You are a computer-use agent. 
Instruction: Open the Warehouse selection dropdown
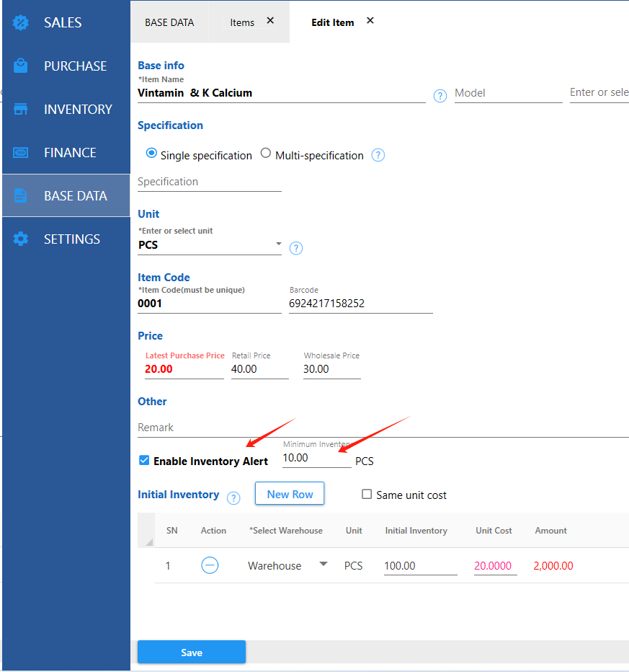pyautogui.click(x=324, y=565)
